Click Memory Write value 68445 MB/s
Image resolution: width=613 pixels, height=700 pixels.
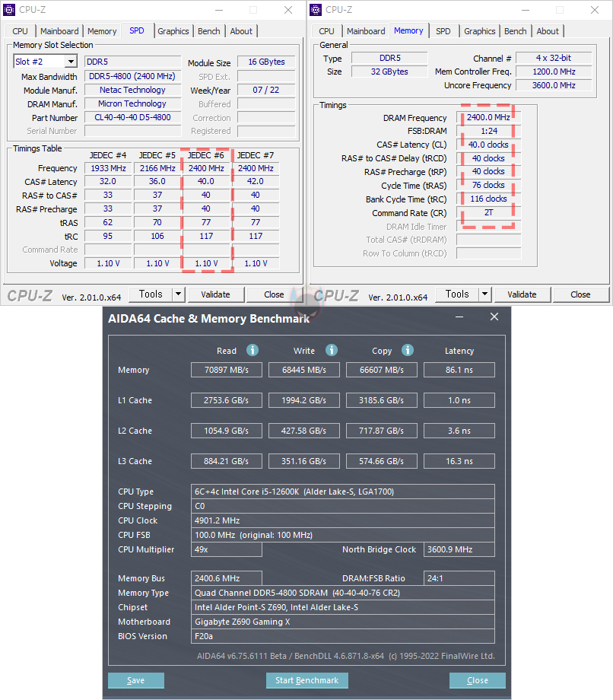pyautogui.click(x=304, y=370)
